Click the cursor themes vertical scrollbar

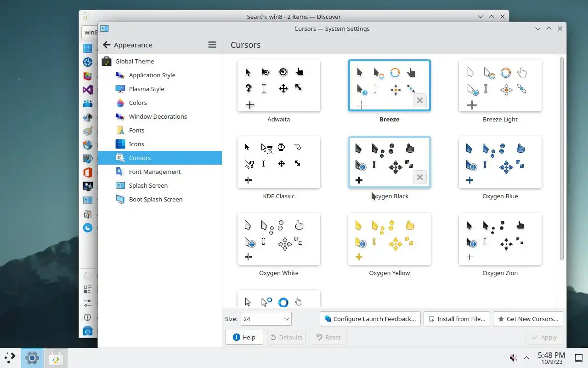point(561,159)
